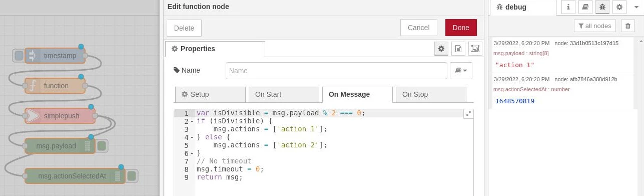Click node id 33d1b0513c197d15 in debug
The width and height of the screenshot is (644, 196).
pos(593,43)
